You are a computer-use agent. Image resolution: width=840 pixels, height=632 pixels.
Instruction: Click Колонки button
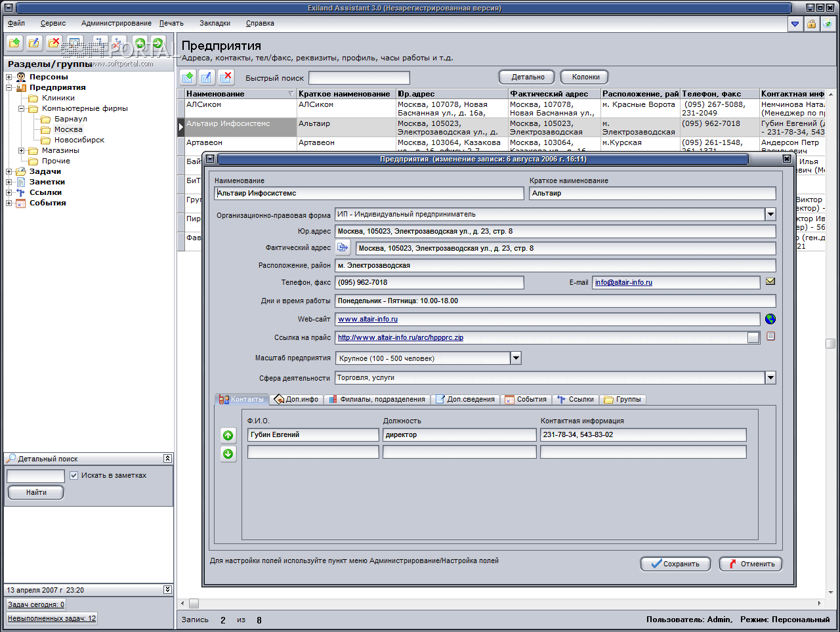pos(585,77)
